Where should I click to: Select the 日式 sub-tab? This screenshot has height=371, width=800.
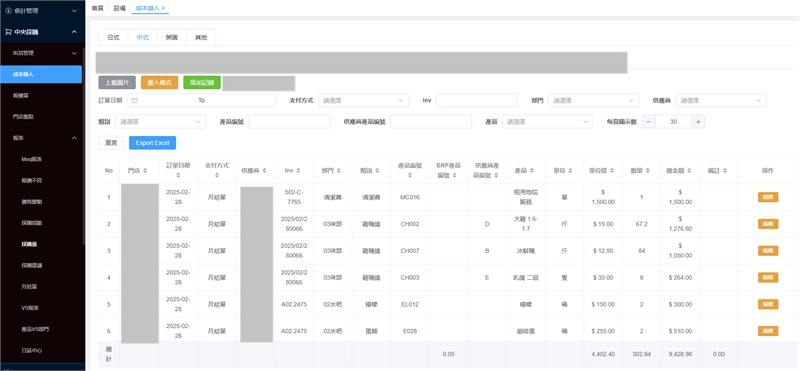113,37
